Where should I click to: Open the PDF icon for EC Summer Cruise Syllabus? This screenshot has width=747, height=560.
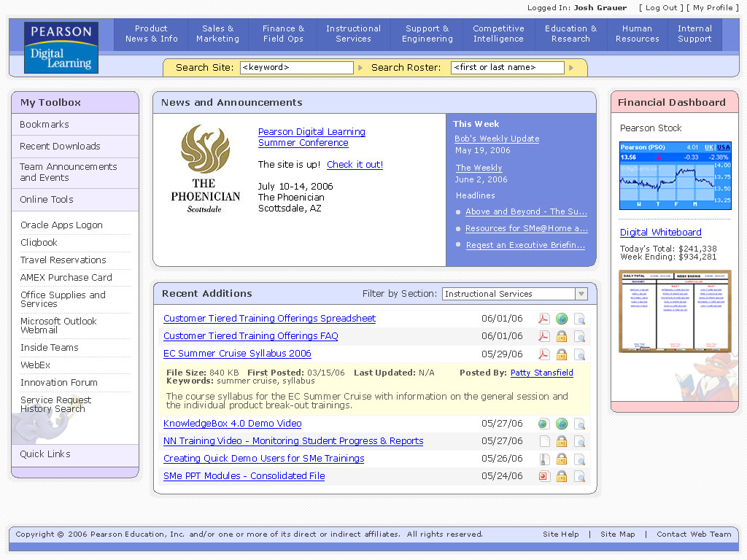click(x=543, y=354)
